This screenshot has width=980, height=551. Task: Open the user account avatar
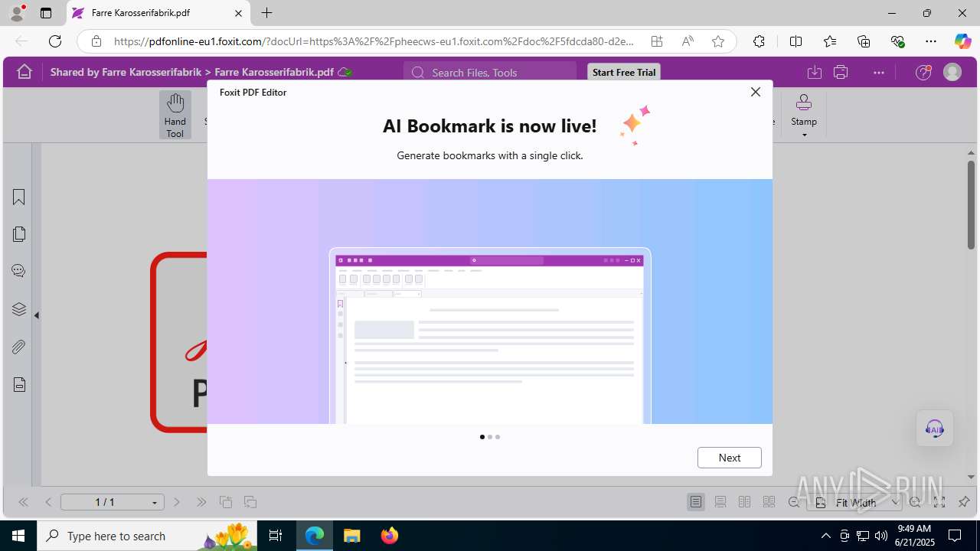click(952, 72)
